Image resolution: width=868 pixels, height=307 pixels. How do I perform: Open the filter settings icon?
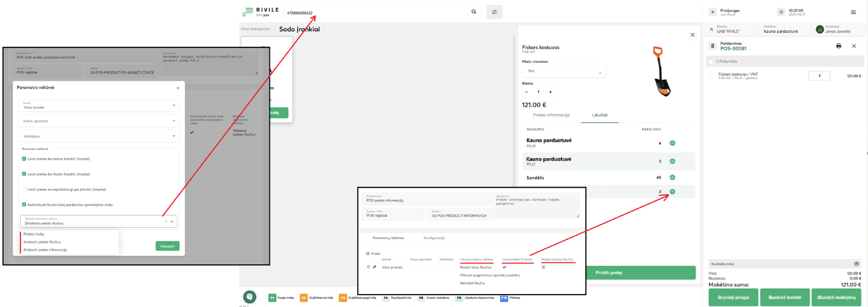pos(494,12)
